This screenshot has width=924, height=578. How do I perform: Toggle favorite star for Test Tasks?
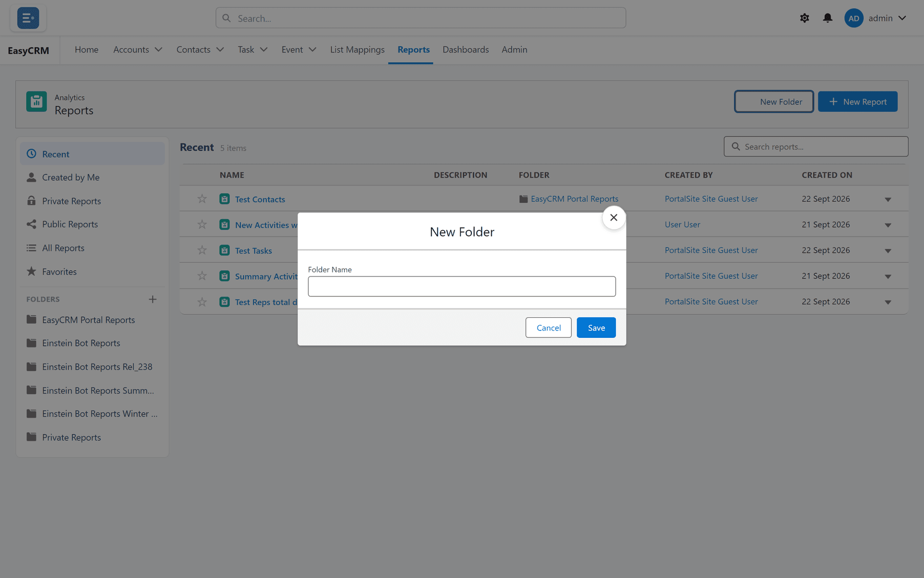[x=202, y=250]
